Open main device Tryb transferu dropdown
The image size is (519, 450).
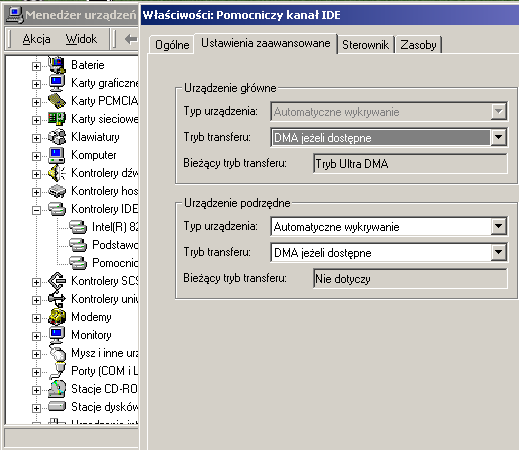coord(498,137)
